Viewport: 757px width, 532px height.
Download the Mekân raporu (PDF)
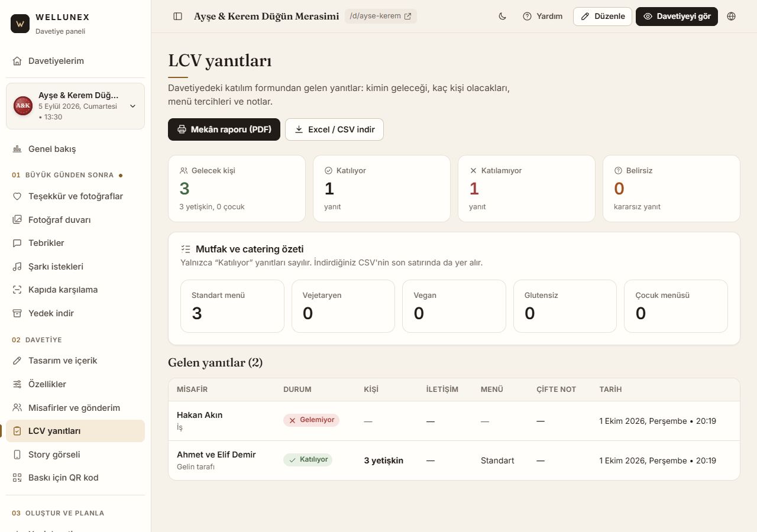[224, 129]
